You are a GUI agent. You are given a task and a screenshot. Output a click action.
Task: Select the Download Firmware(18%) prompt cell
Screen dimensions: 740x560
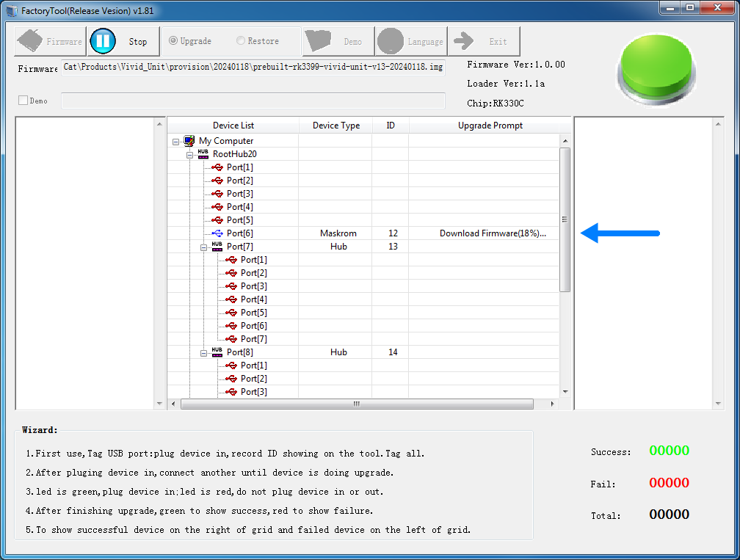(492, 233)
